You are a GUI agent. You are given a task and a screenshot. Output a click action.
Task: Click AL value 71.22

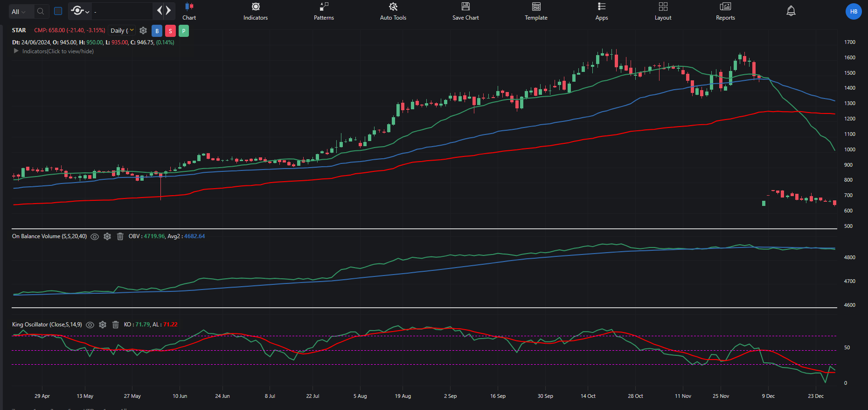[170, 325]
